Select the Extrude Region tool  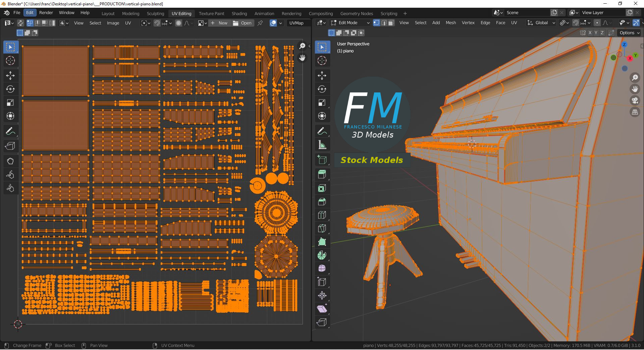tap(322, 174)
